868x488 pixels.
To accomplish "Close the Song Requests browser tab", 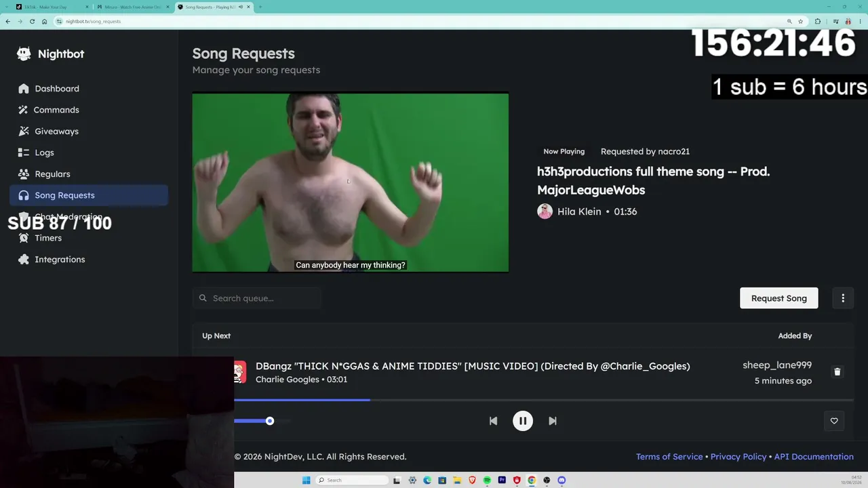I will (x=249, y=7).
